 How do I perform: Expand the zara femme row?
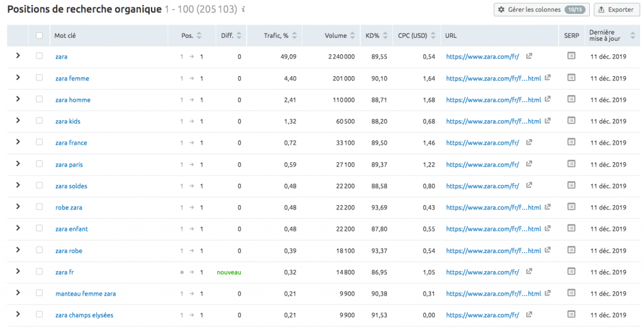tap(18, 77)
